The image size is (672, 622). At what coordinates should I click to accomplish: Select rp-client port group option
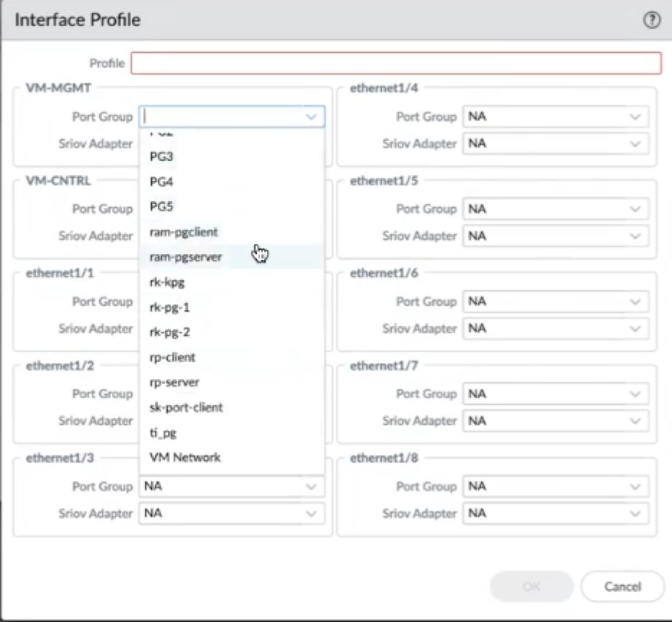pyautogui.click(x=172, y=357)
